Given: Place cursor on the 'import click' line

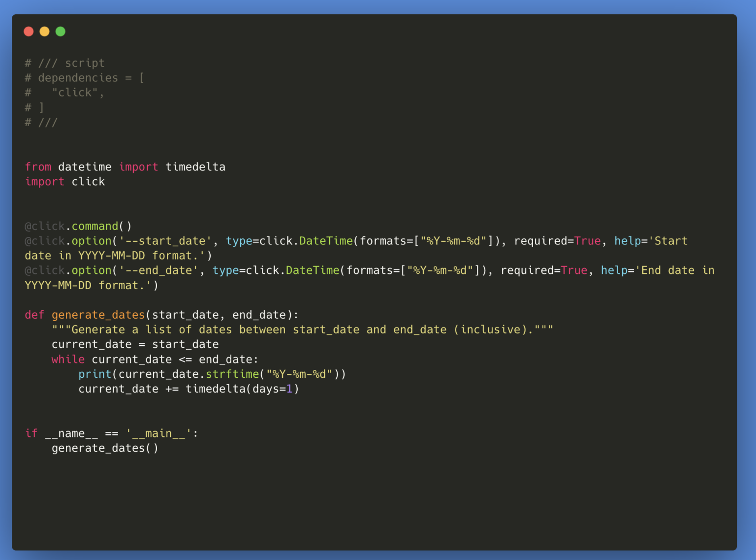Looking at the screenshot, I should tap(64, 182).
